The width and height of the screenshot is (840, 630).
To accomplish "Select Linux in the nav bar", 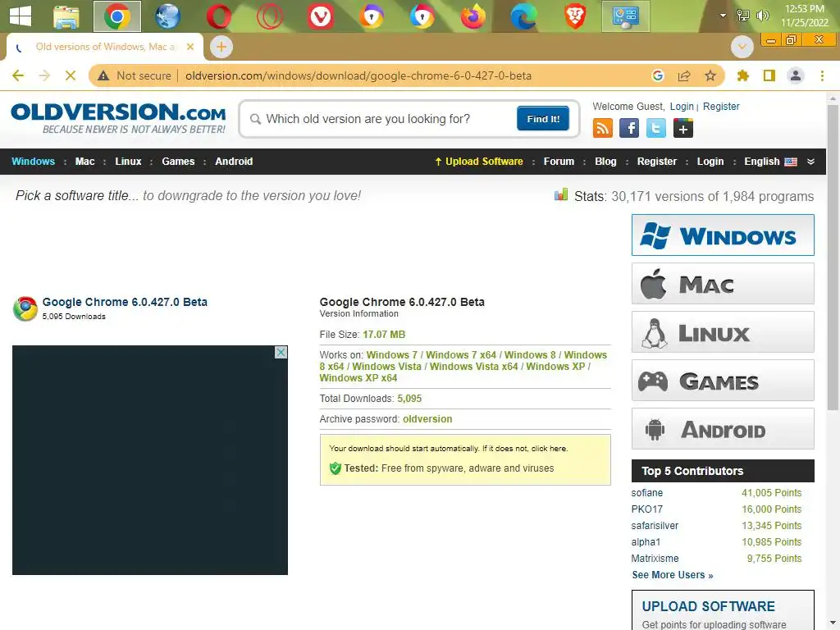I will [x=128, y=162].
